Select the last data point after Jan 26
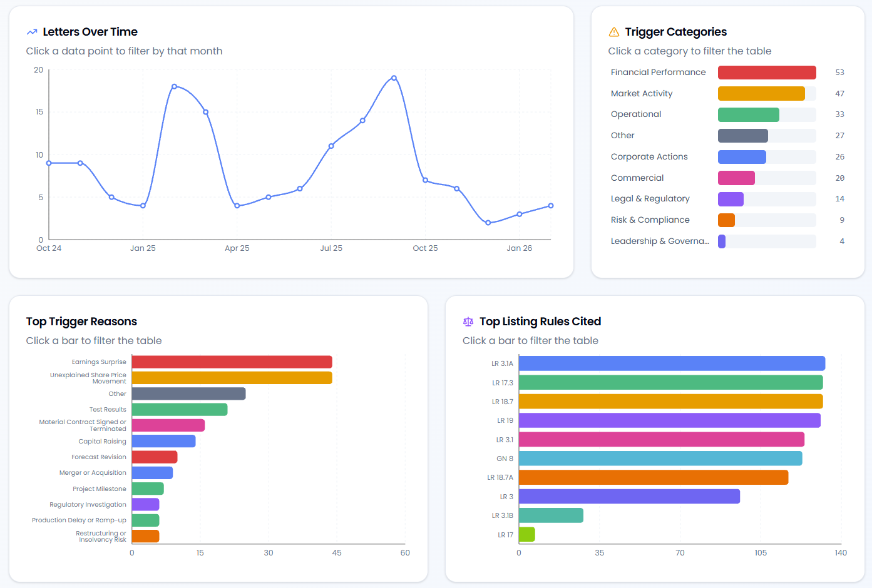The image size is (872, 588). click(x=551, y=206)
